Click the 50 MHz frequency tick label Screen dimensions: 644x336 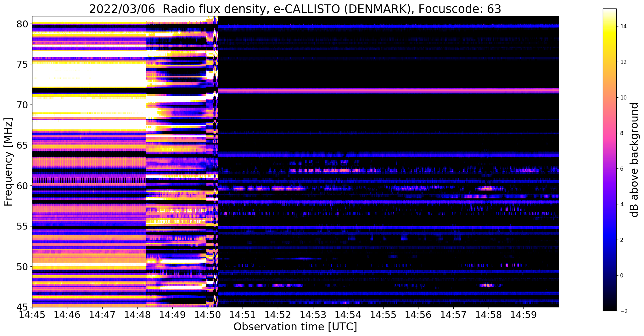click(23, 267)
